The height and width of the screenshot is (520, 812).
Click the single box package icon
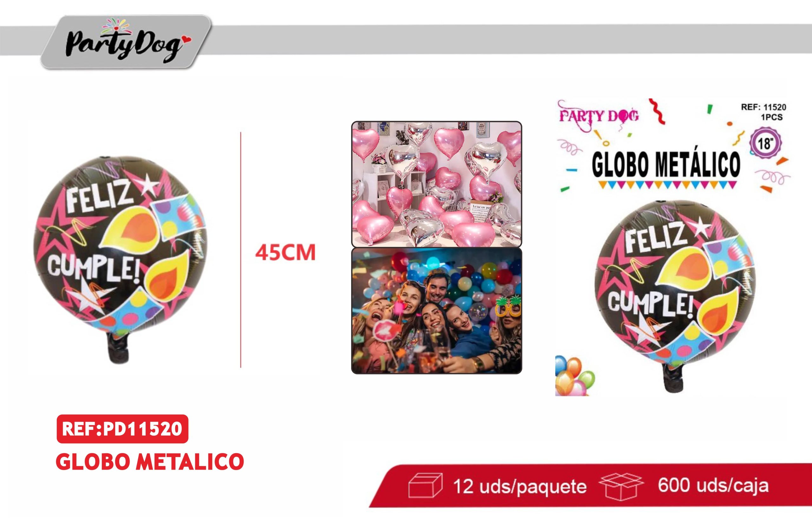coord(425,485)
